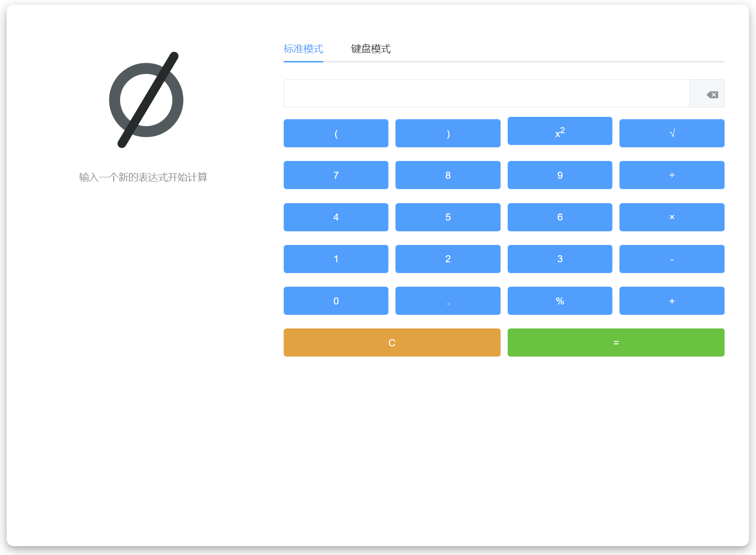Select the 标准模式 tab
Screen dimensions: 756x555
tap(303, 49)
